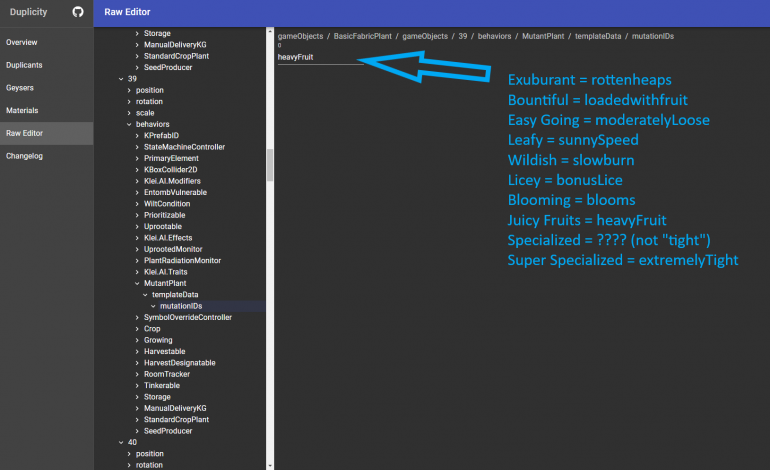Open the Changelog page
This screenshot has height=470, width=770.
[24, 156]
